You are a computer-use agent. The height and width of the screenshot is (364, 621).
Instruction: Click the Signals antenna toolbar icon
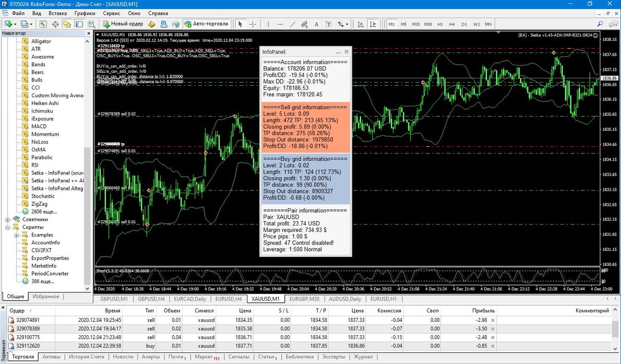tap(176, 24)
